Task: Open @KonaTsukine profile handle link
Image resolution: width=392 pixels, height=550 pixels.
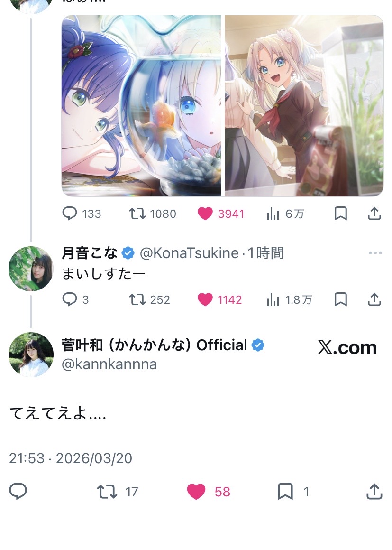Action: tap(189, 253)
